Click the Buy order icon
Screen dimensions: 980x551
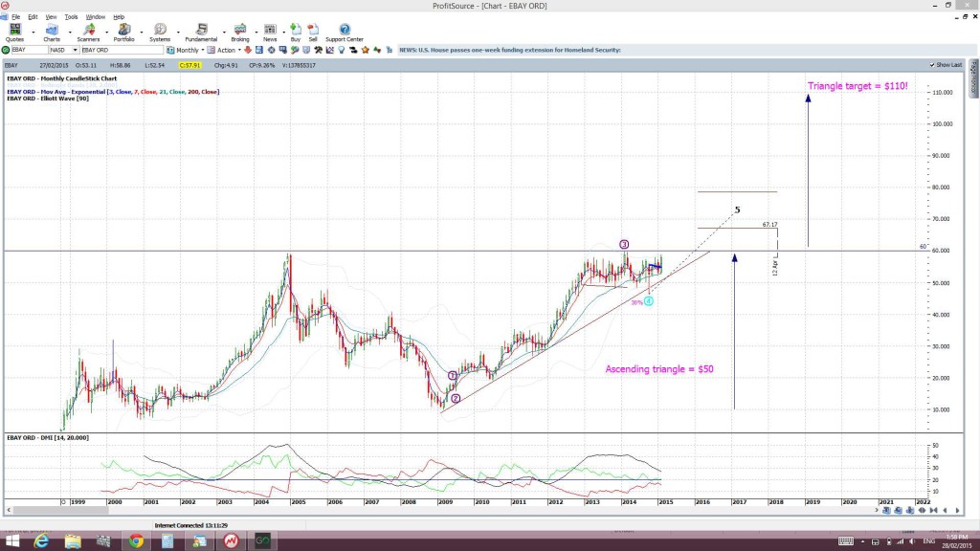pyautogui.click(x=296, y=33)
